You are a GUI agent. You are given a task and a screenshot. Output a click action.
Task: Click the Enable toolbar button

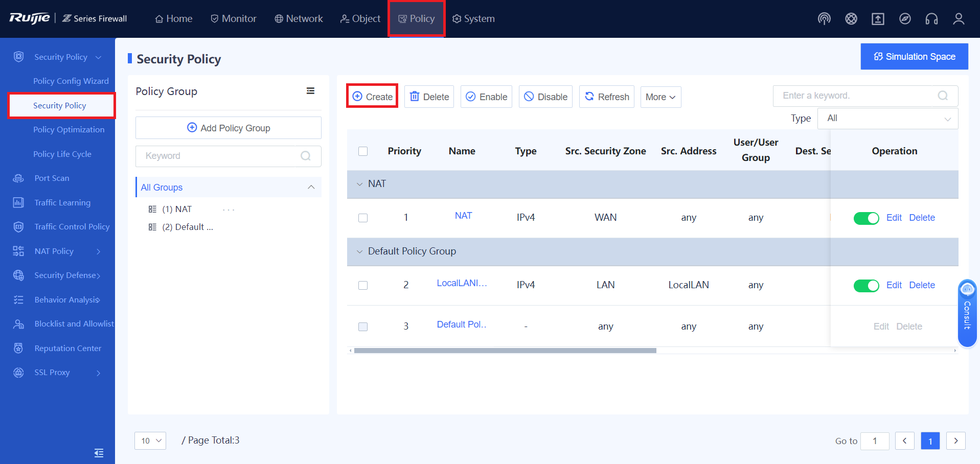click(486, 97)
